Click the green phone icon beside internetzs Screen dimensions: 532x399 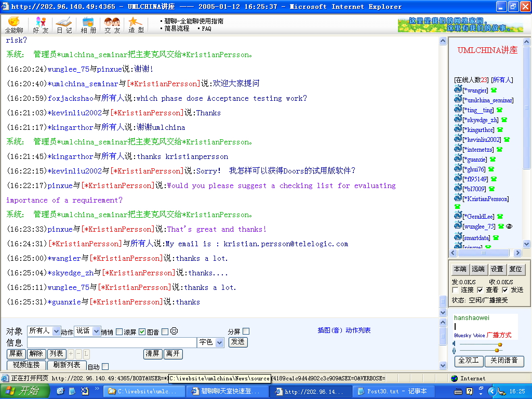[499, 149]
